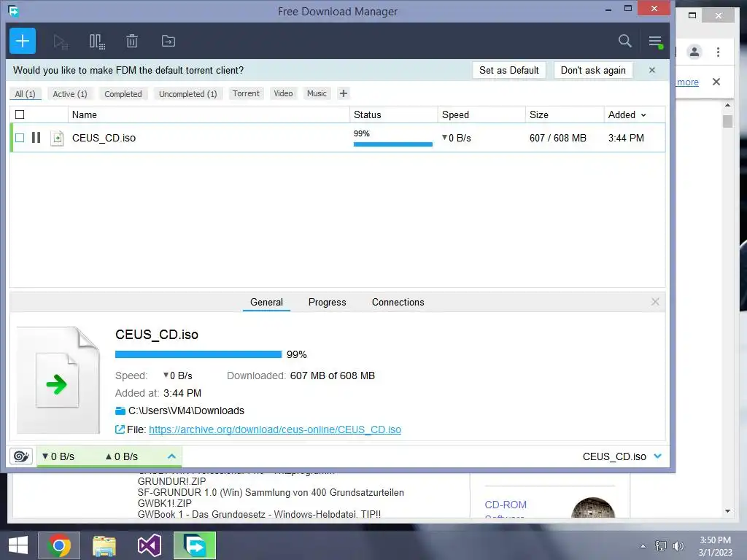This screenshot has height=560, width=747.
Task: Open File Explorer from taskbar
Action: coord(104,545)
